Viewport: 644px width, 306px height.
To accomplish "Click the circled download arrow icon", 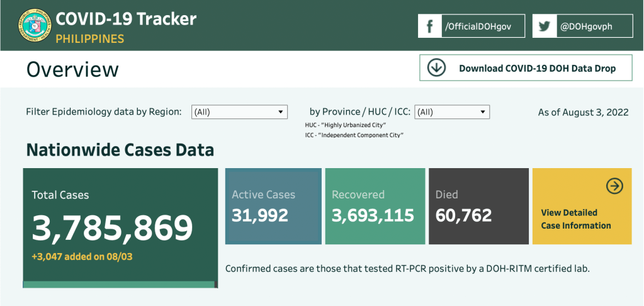I will click(436, 68).
